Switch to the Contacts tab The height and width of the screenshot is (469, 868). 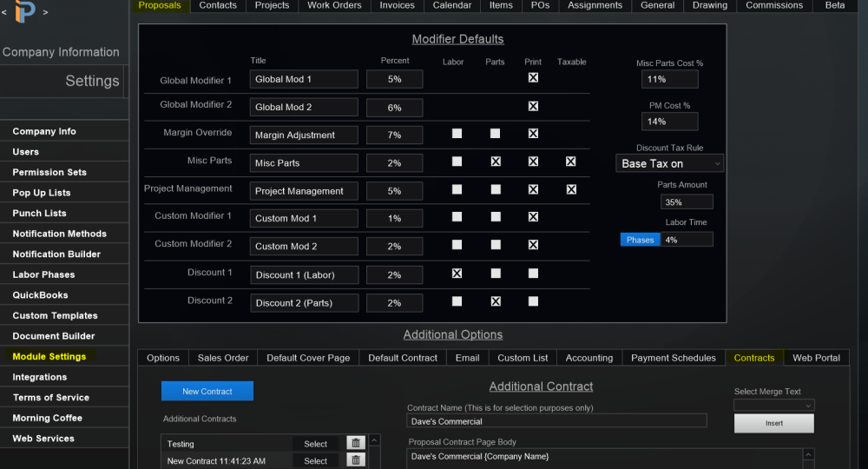(218, 5)
